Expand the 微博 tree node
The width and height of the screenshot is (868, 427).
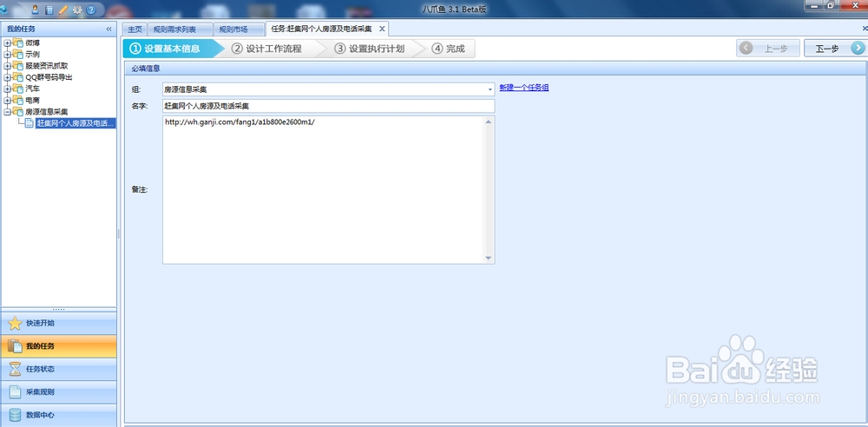[x=7, y=43]
